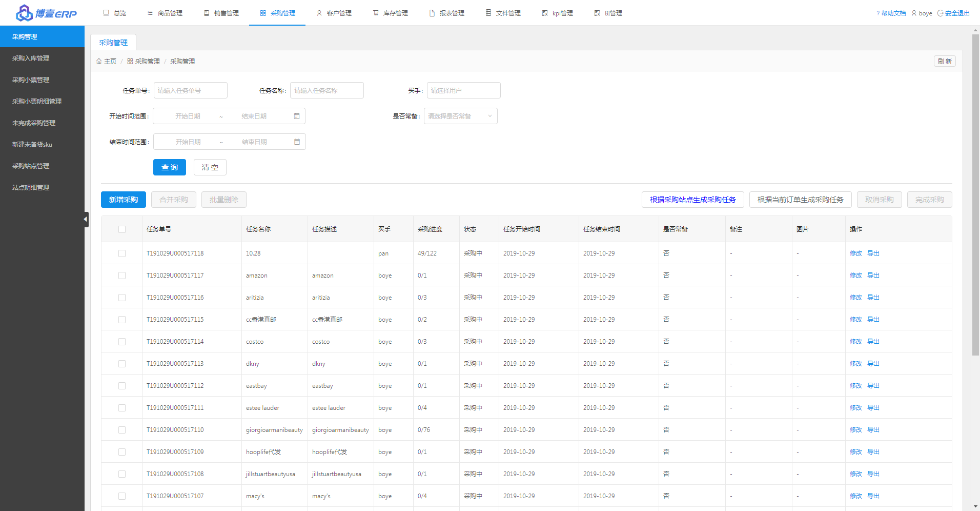Select 采购站点管理 in the sidebar
The image size is (980, 511).
pos(42,166)
